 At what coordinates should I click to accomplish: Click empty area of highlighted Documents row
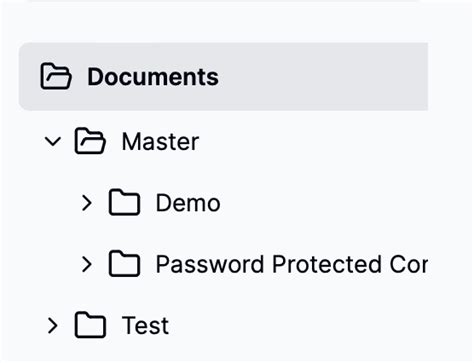tap(323, 77)
